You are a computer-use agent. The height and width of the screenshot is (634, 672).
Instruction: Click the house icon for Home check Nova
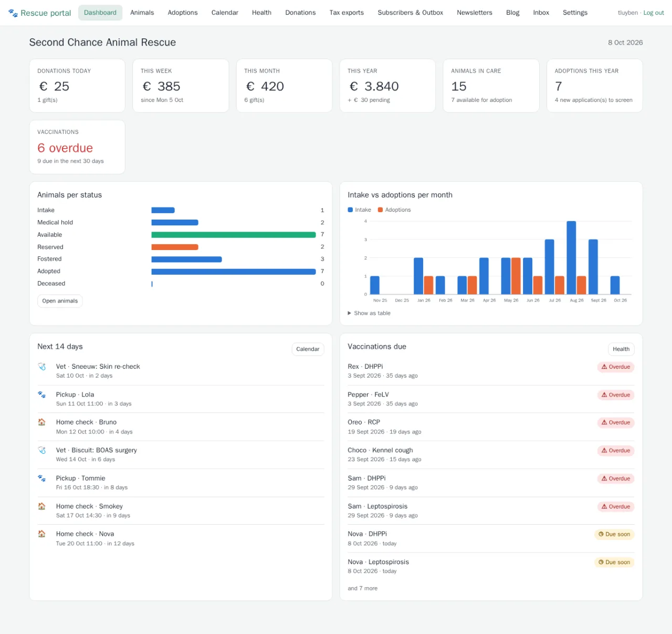[42, 534]
